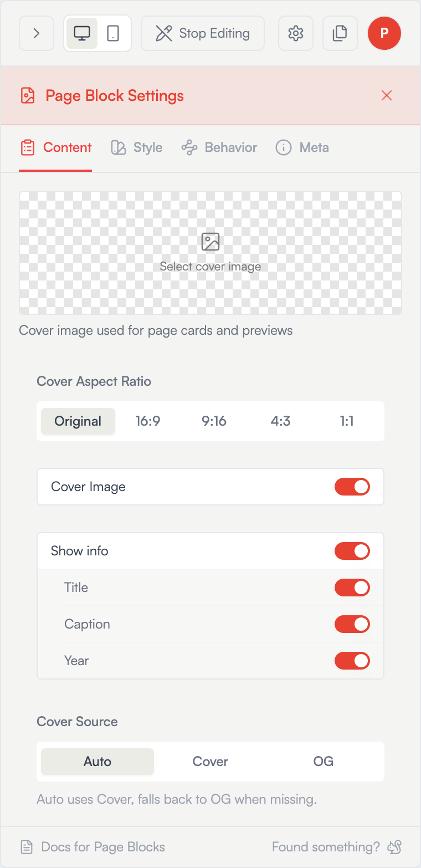The width and height of the screenshot is (421, 868).
Task: Choose 1:1 aspect ratio
Action: click(347, 421)
